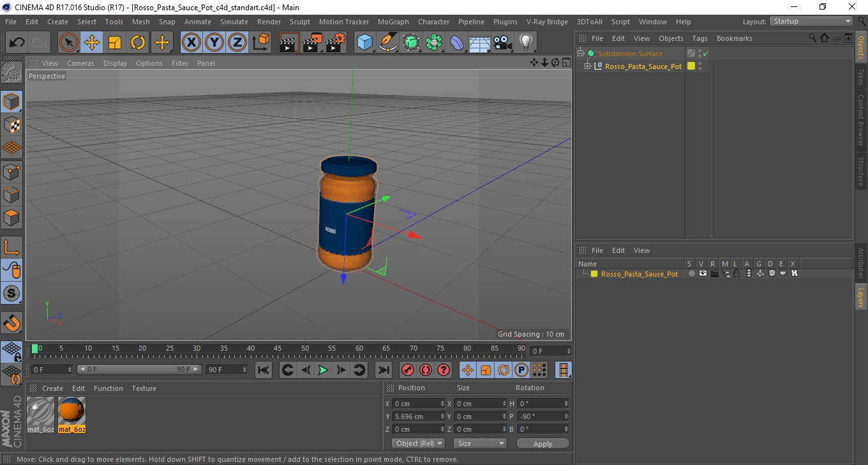This screenshot has height=465, width=868.
Task: Switch to the Attributes side tab
Action: coord(860,263)
